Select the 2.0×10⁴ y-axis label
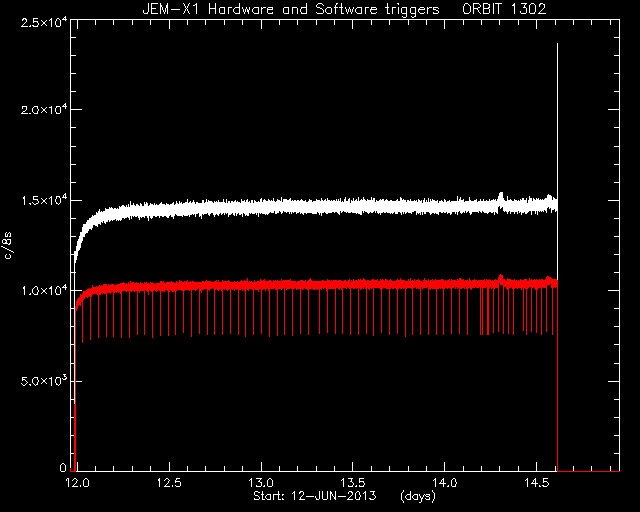This screenshot has width=640, height=512. pyautogui.click(x=44, y=109)
